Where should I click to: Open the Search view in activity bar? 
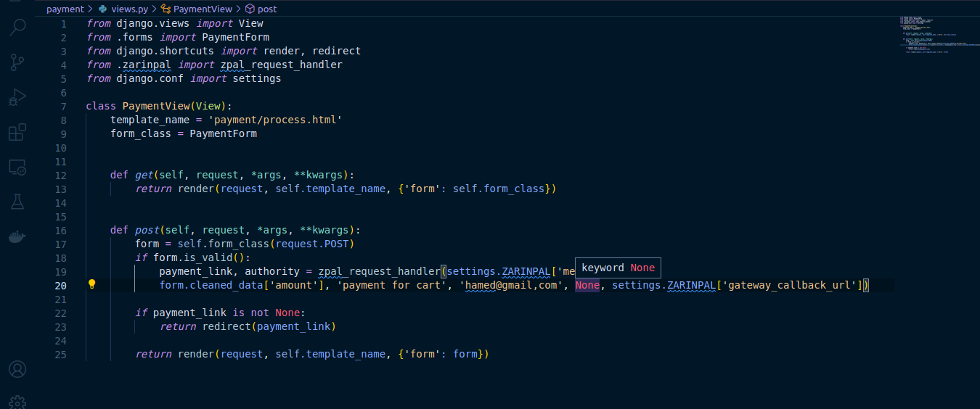[17, 28]
